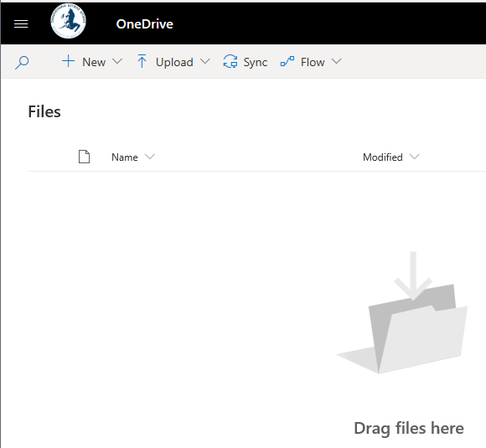Click the Modified column header

(383, 157)
